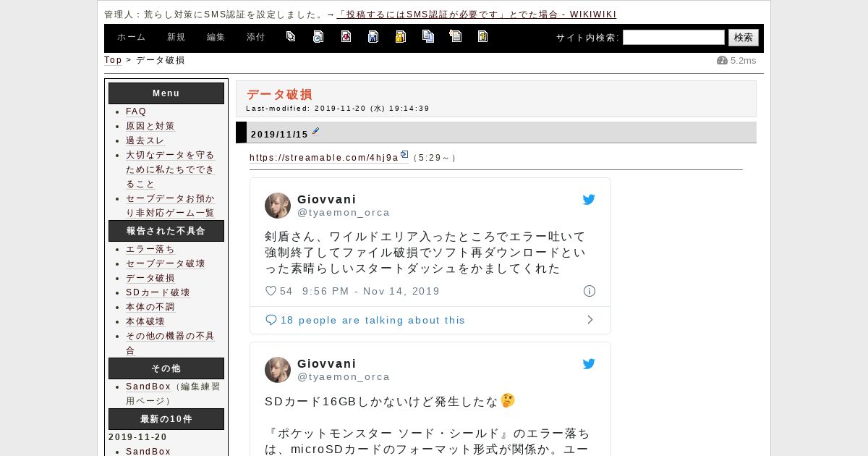868x456 pixels.
Task: Click Twitter bird icon on second tweet
Action: [x=589, y=364]
